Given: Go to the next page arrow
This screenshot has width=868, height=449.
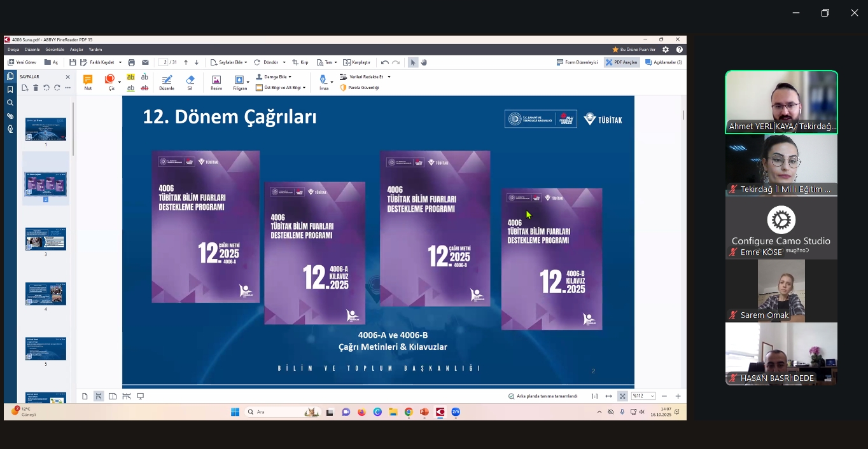Looking at the screenshot, I should pos(197,62).
